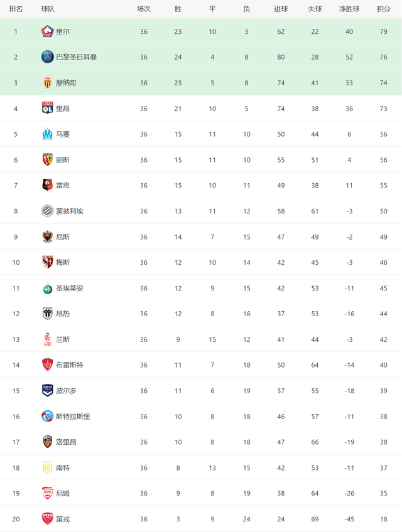Viewport: 402px width, 532px height.
Task: Click the 排名 ranking column header
Action: click(16, 9)
